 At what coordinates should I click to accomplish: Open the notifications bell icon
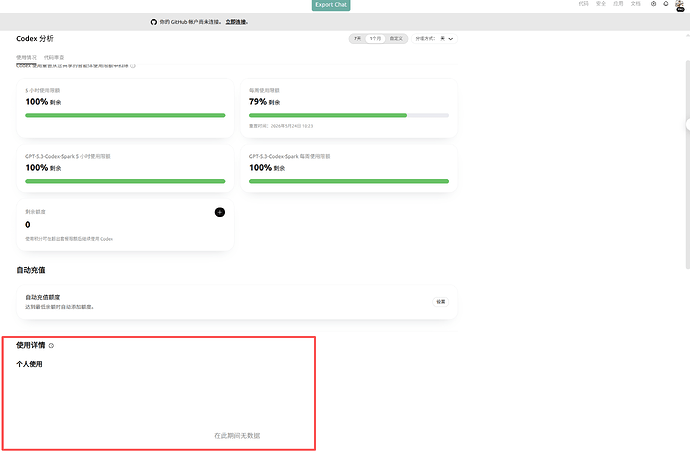pos(666,4)
